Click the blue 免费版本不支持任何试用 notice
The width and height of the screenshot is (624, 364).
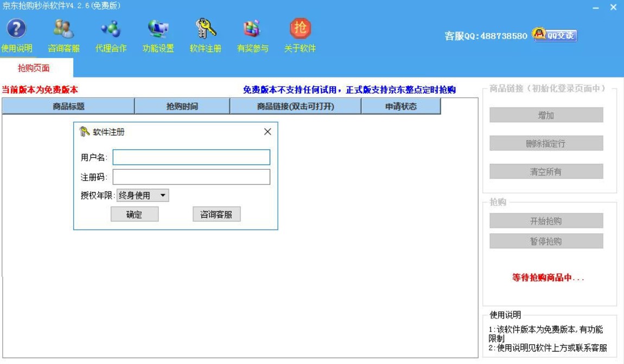tap(349, 90)
